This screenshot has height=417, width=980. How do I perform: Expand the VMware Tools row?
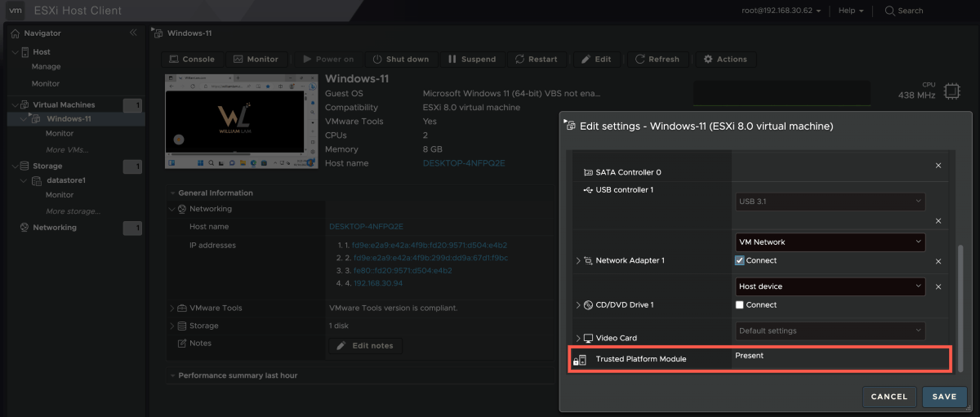[x=172, y=308]
